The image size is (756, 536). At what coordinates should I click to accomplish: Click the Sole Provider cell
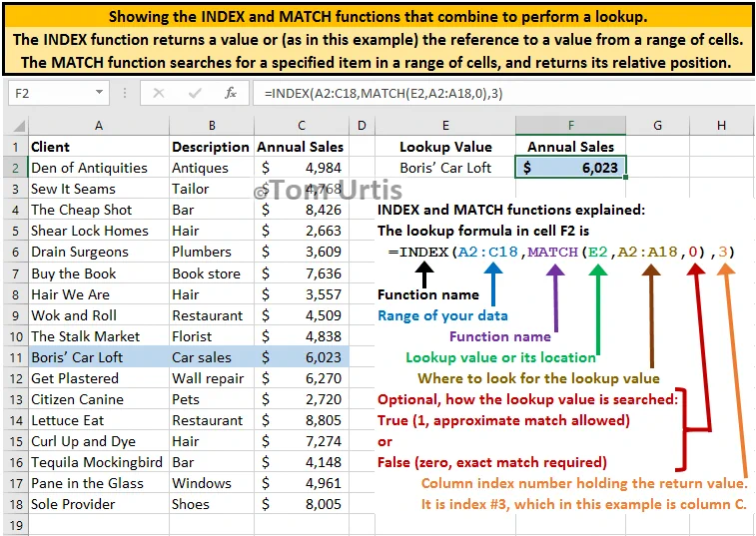coord(99,504)
